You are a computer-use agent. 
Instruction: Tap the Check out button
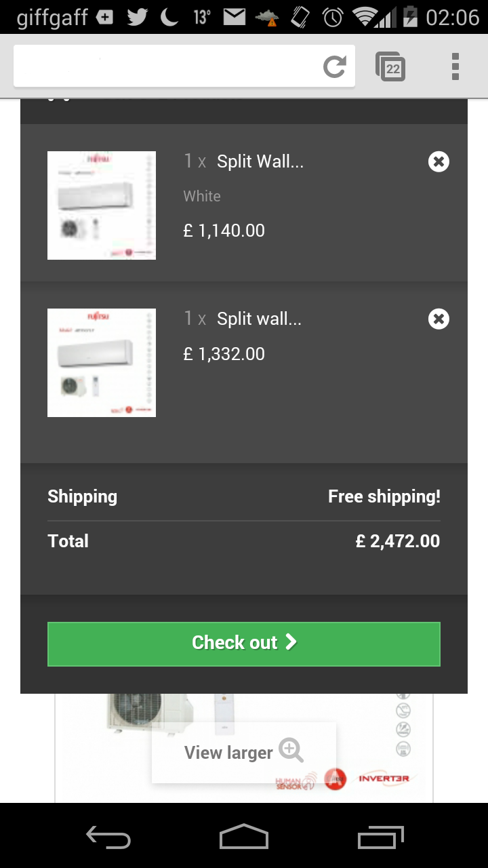tap(244, 644)
